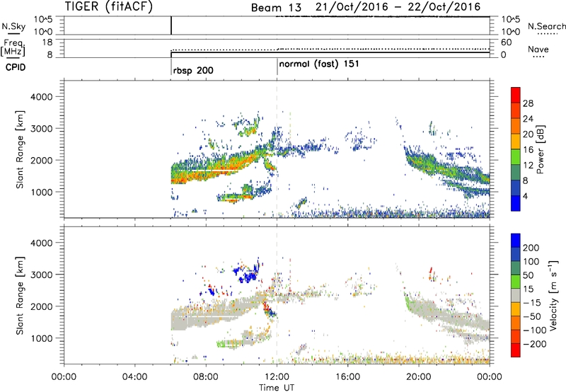Click the dashed 12:00 CPID change line in power panel
Image resolution: width=566 pixels, height=392 pixels.
click(277, 149)
